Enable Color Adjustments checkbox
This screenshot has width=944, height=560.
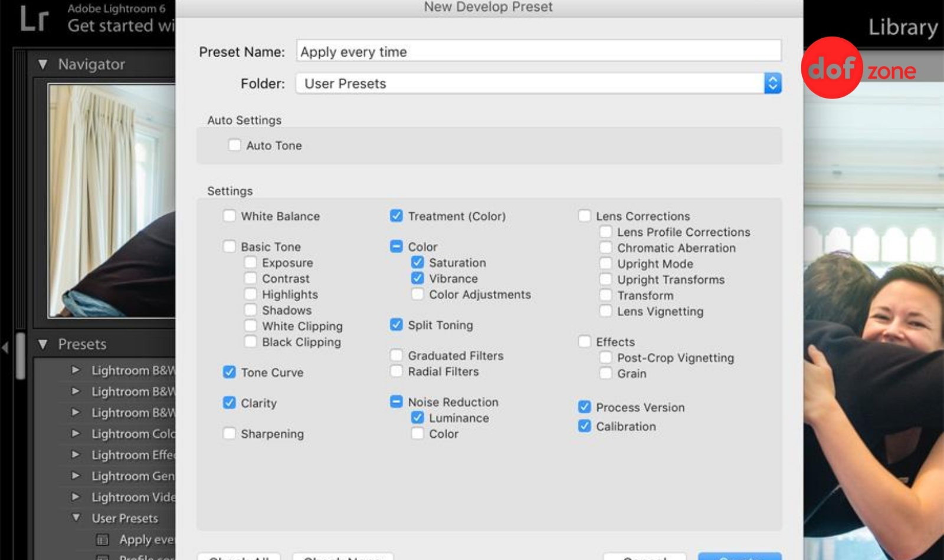[418, 294]
